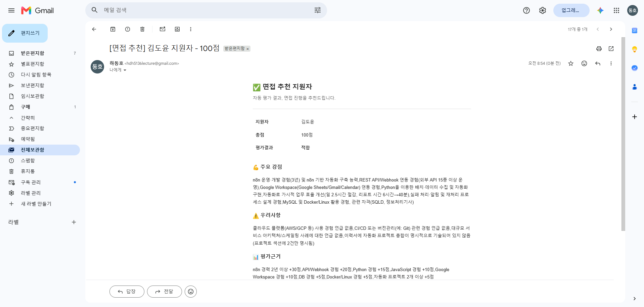The height and width of the screenshot is (307, 644).
Task: Click 편지쓰기 compose button
Action: (x=25, y=33)
